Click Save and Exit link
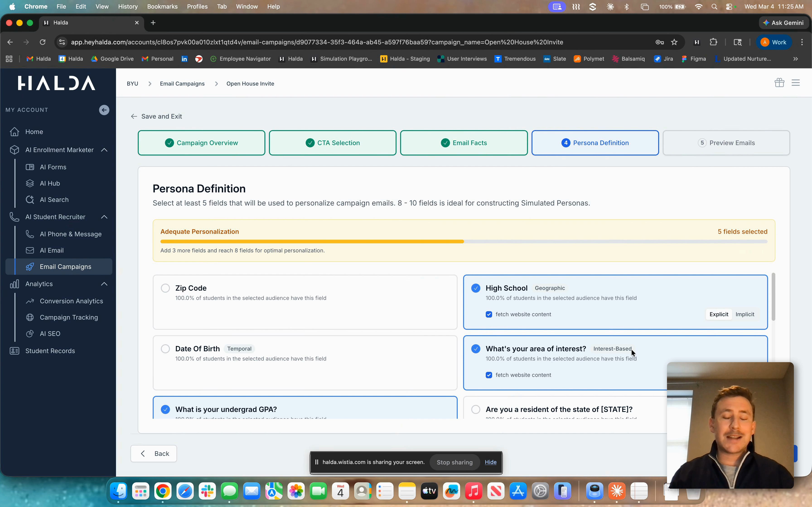 (x=157, y=116)
